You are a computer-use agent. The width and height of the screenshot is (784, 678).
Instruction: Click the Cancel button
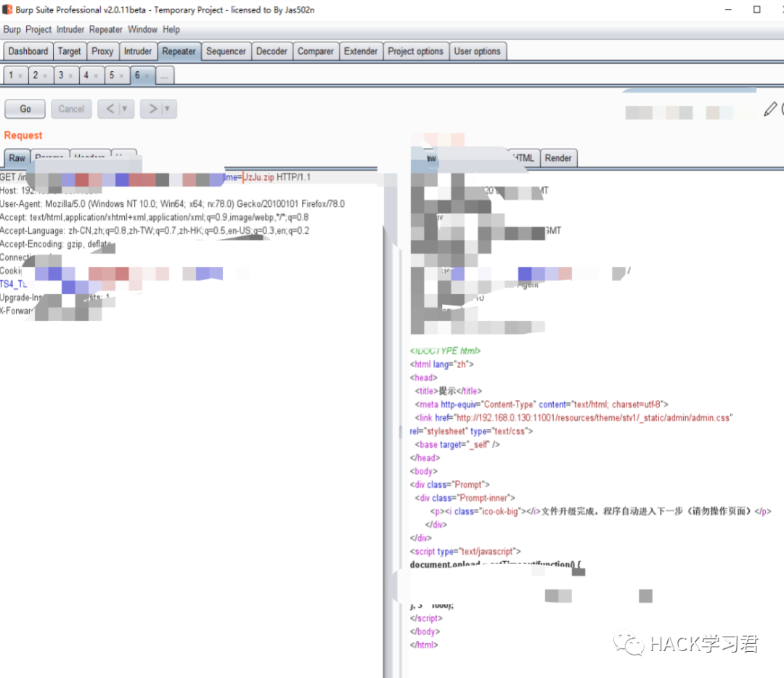pos(71,109)
